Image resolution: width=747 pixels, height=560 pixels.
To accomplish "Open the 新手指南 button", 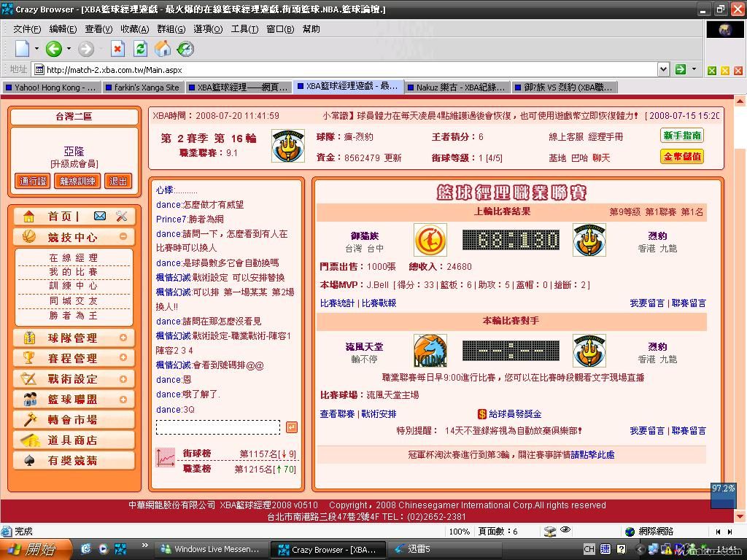I will [x=682, y=136].
